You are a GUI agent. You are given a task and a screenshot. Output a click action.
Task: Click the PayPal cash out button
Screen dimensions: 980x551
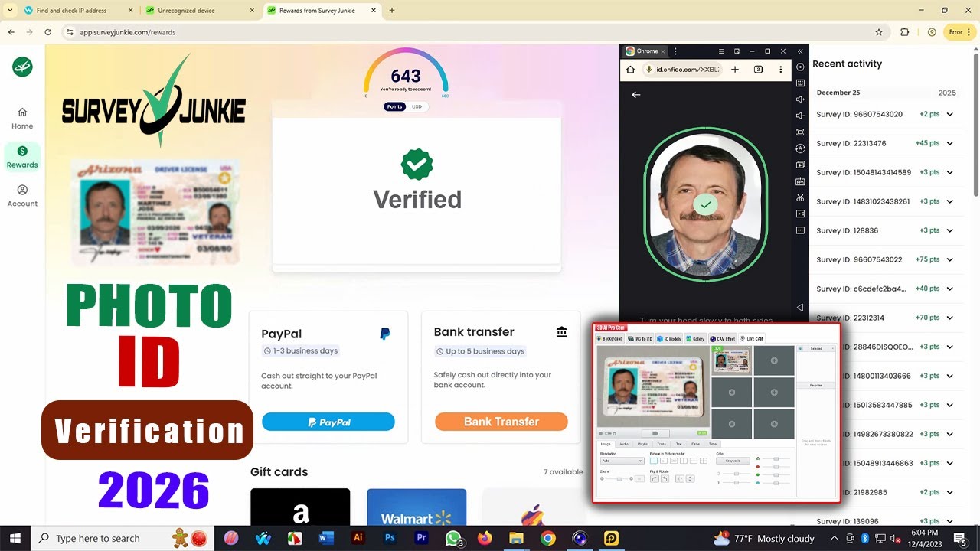tap(328, 422)
